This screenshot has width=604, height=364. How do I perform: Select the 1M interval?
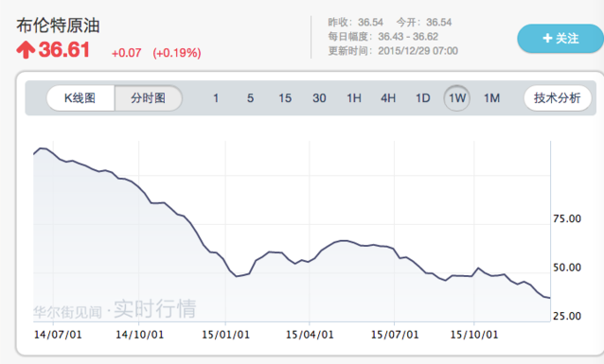click(x=492, y=98)
